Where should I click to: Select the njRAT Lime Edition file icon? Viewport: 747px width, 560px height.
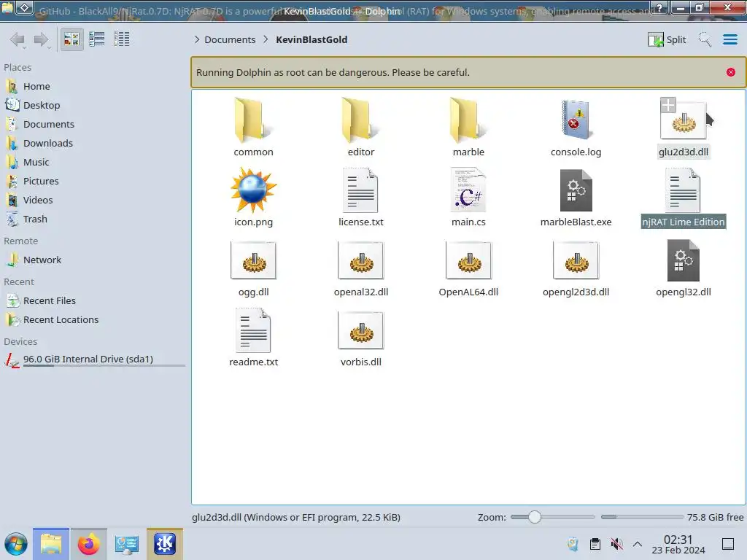tap(684, 190)
